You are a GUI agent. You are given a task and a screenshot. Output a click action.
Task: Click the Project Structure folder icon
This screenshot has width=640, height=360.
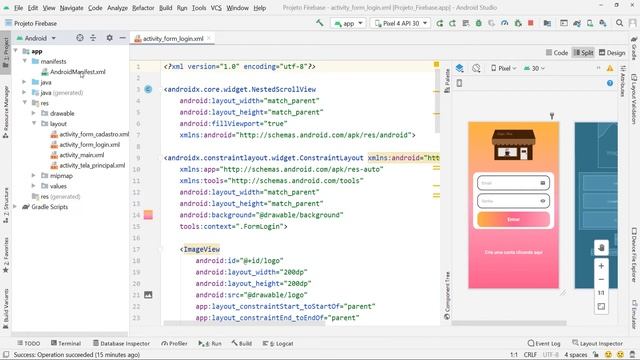[x=547, y=23]
